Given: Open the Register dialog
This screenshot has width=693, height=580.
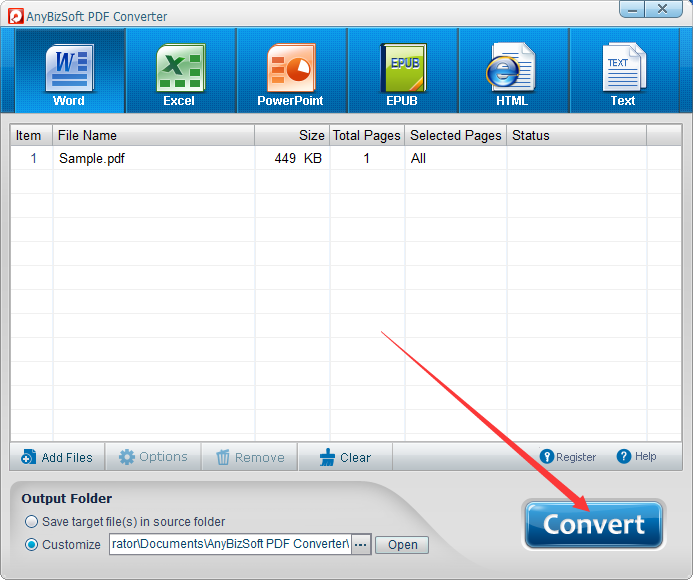Looking at the screenshot, I should tap(568, 457).
